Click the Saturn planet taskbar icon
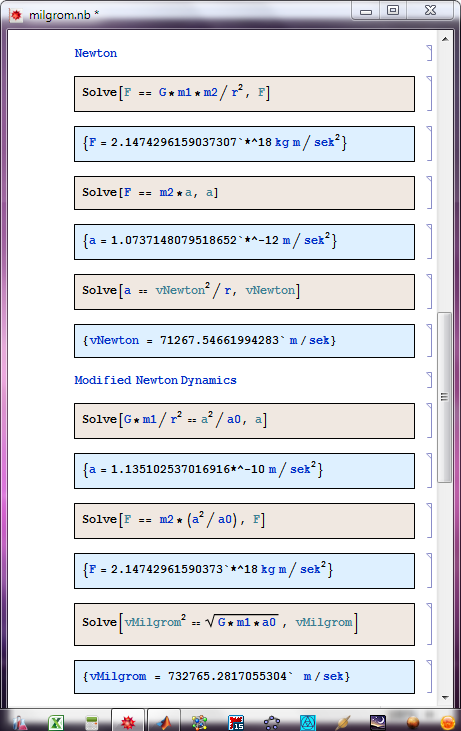 pos(343,722)
